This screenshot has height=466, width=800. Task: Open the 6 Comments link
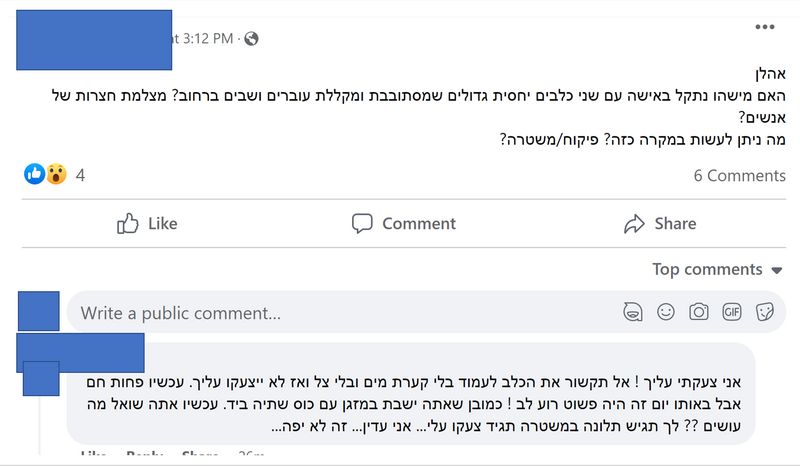click(x=739, y=176)
